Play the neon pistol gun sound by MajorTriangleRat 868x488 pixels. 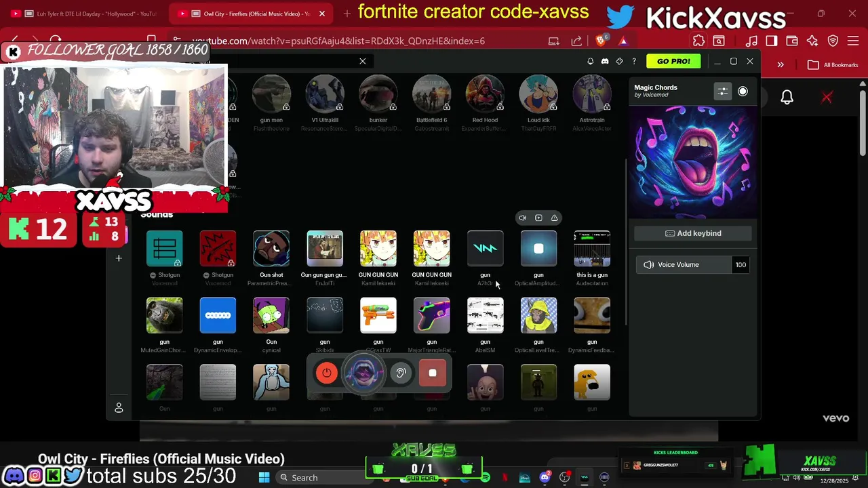[x=431, y=315]
